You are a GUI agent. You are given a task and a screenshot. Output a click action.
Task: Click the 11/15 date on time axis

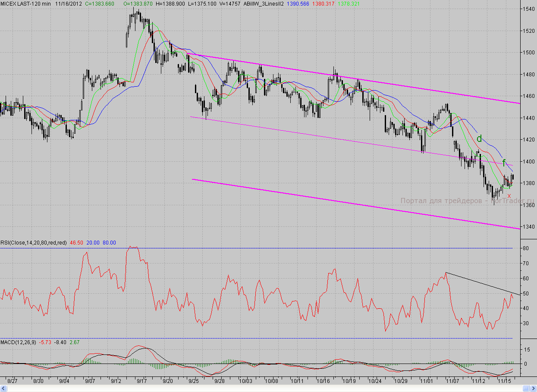tap(505, 381)
